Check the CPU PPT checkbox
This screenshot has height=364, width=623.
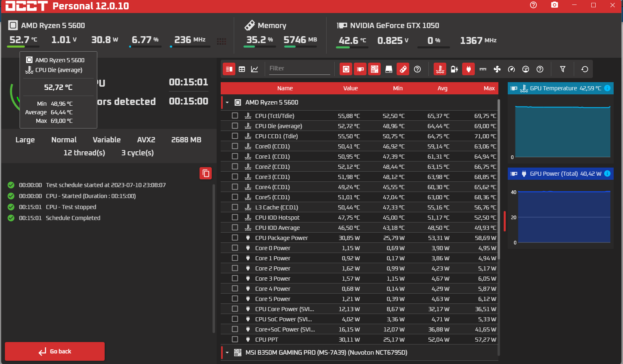(235, 339)
